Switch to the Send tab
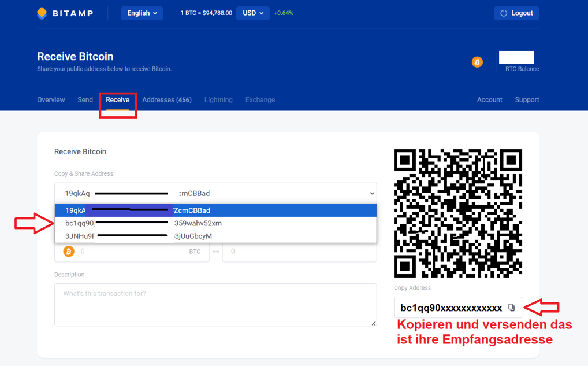 85,100
